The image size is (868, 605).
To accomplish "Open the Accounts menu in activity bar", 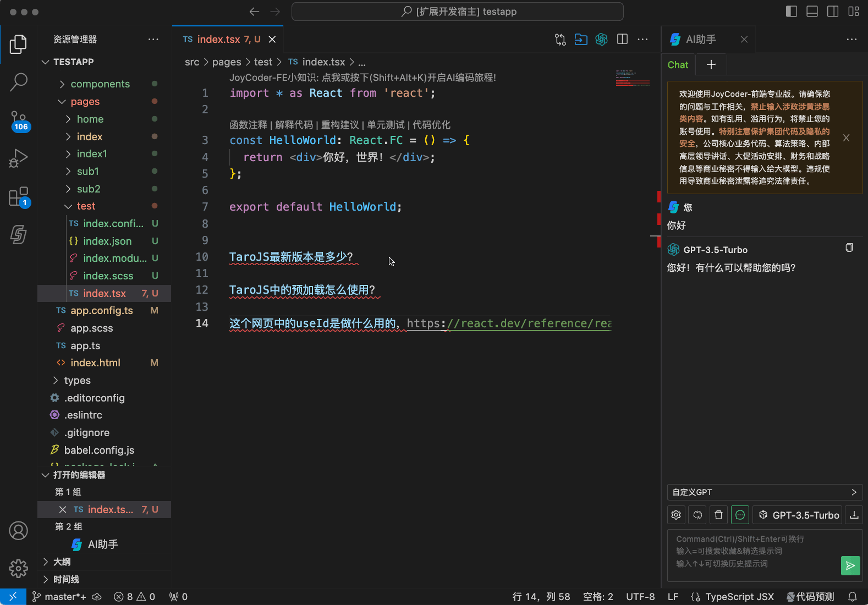I will (18, 531).
